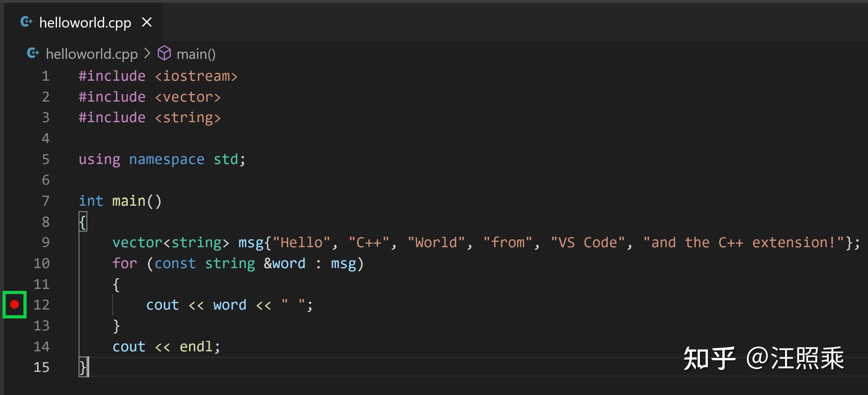Click the endl token on line 14

click(196, 347)
